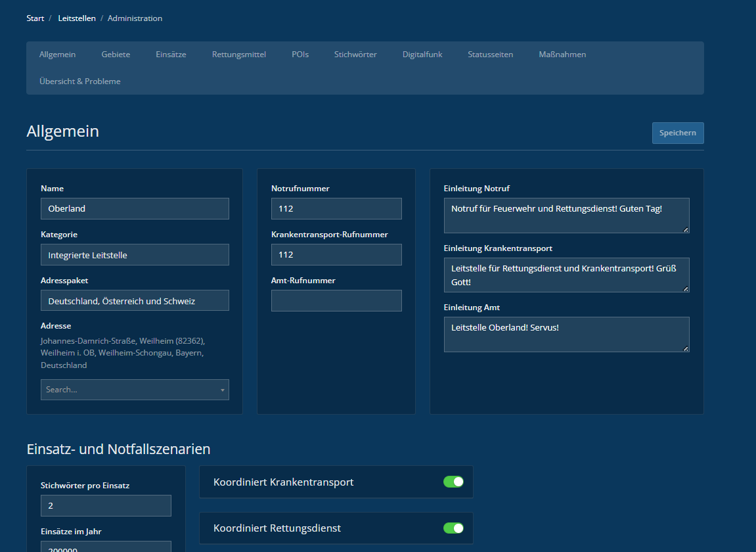Screen dimensions: 756x552
Task: Switch to the Gebiete tab
Action: pyautogui.click(x=116, y=55)
